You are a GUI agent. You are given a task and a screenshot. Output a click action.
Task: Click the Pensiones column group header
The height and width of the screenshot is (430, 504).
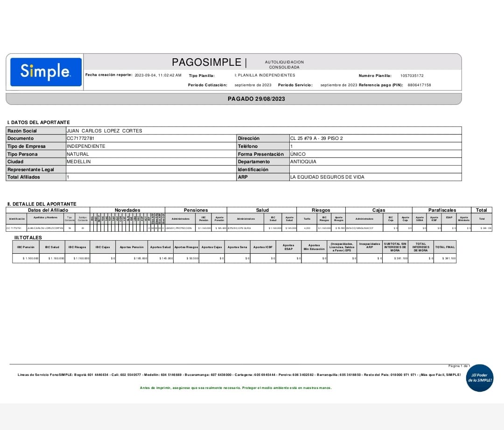point(196,210)
